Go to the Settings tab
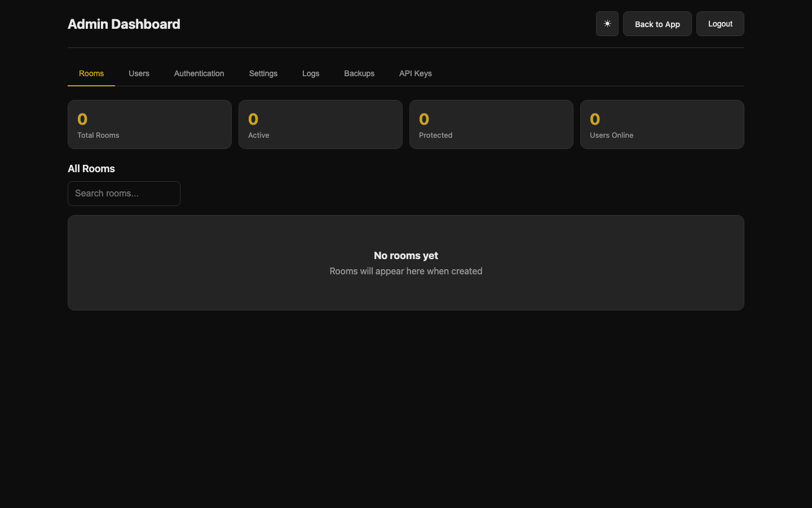812x508 pixels. [263, 73]
